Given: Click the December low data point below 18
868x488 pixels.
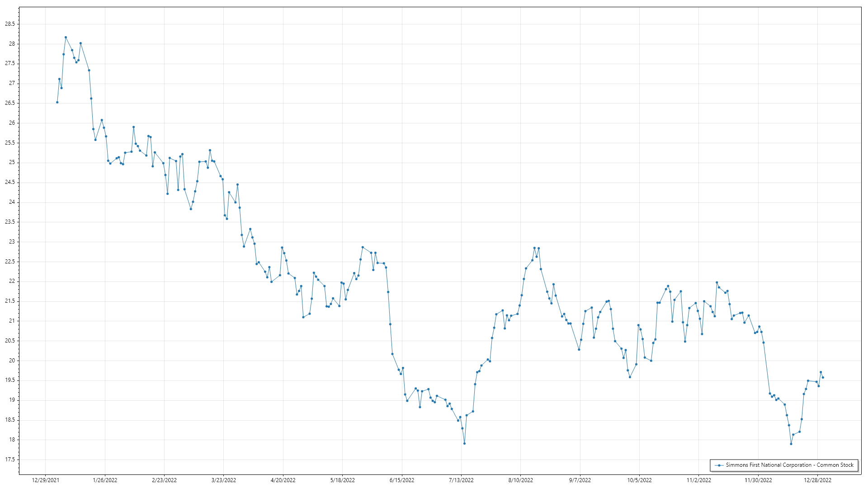Looking at the screenshot, I should tap(791, 444).
